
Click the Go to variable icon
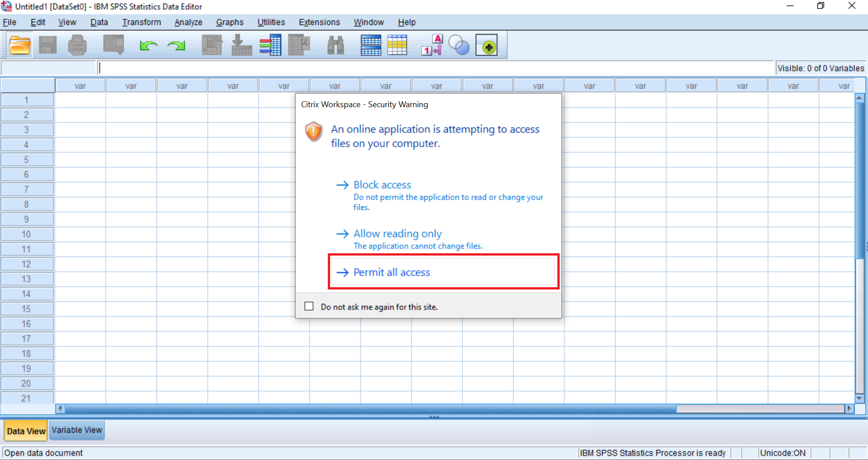pos(241,45)
